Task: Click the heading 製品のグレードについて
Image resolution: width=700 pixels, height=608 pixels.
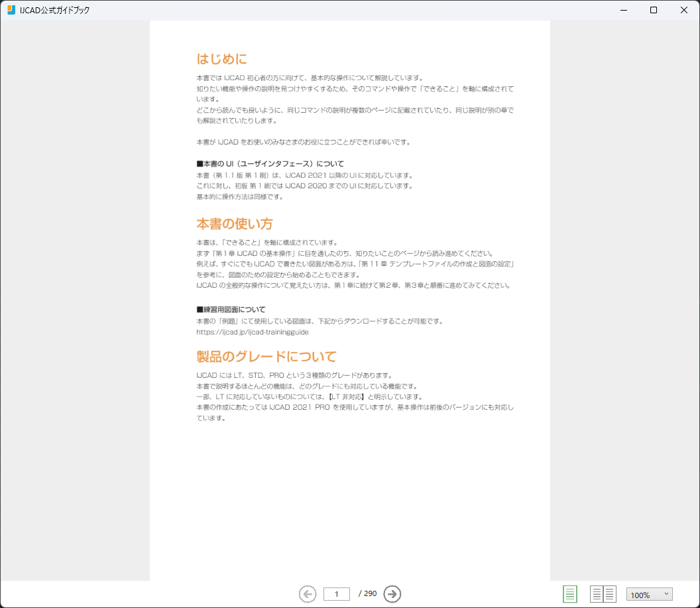Action: 266,356
